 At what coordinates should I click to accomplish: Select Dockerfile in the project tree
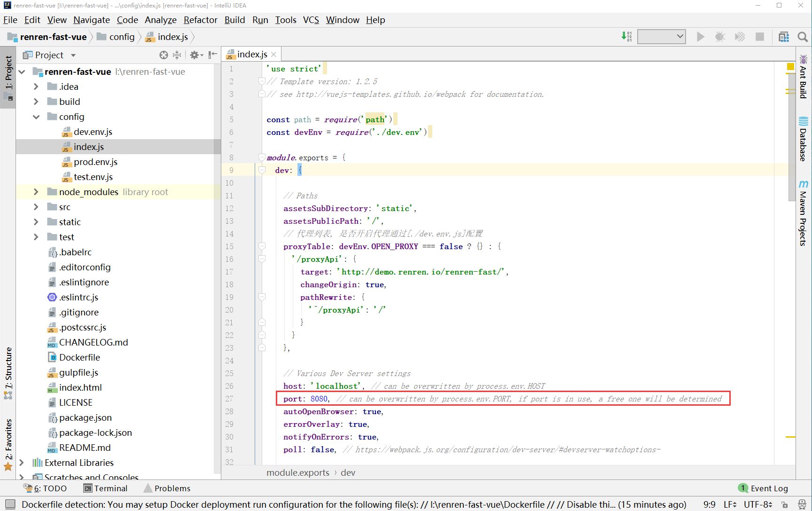click(x=79, y=357)
